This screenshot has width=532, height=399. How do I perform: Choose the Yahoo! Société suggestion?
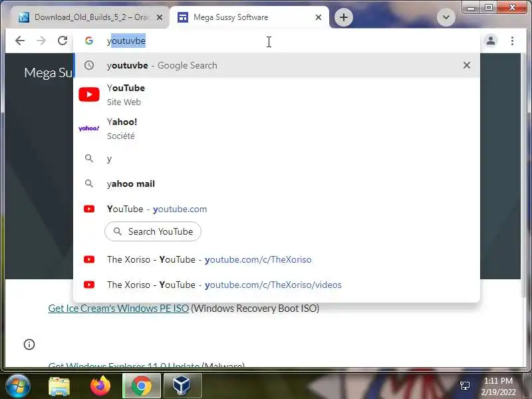277,128
